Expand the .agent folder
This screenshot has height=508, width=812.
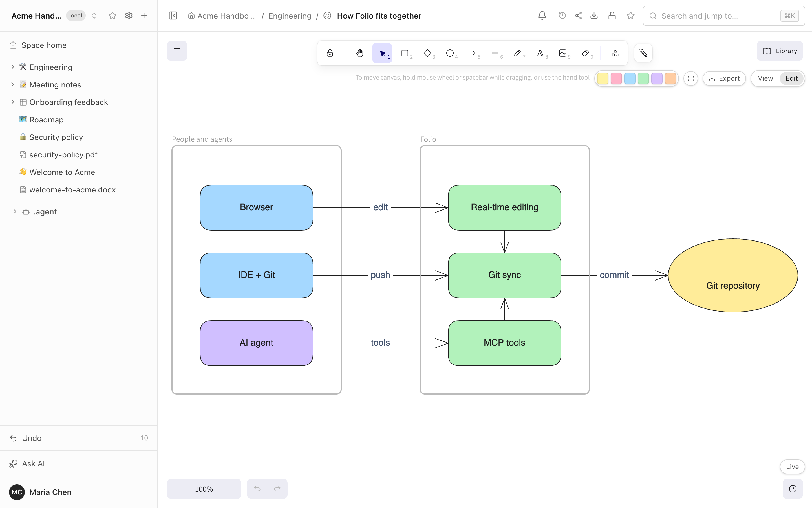pyautogui.click(x=15, y=211)
